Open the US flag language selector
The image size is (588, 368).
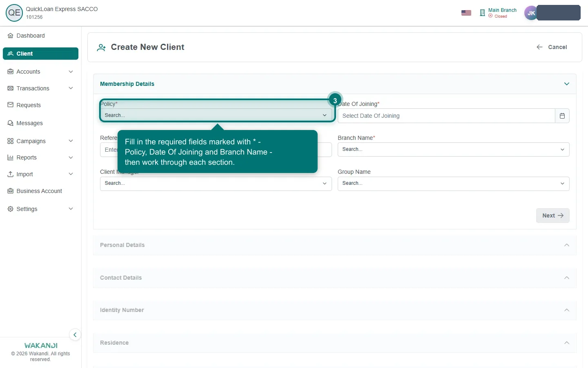466,13
